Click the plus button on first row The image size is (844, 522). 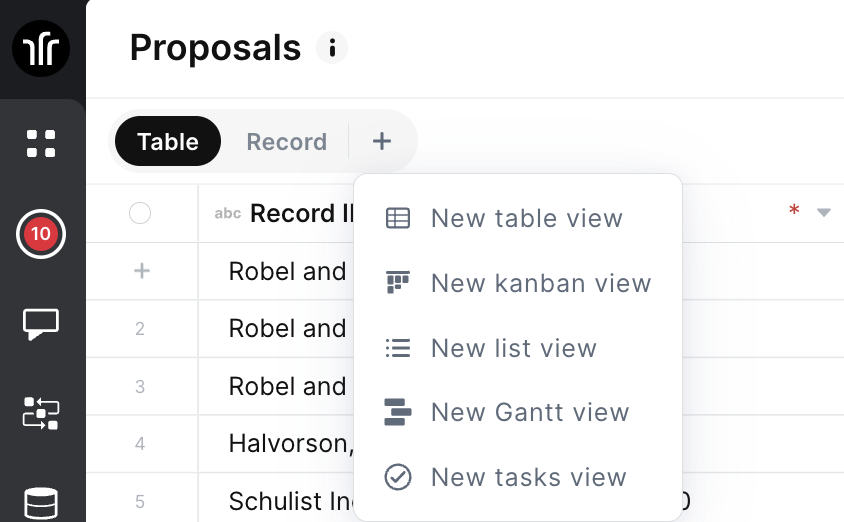click(142, 271)
